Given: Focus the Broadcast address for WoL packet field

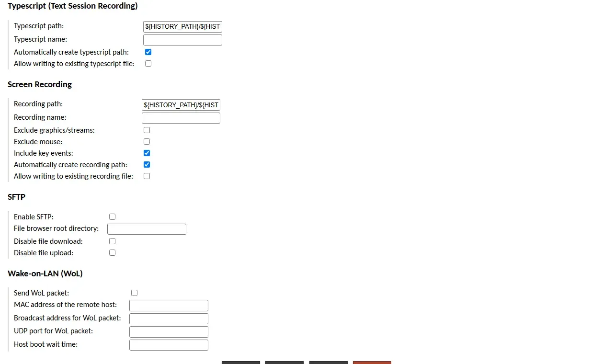Looking at the screenshot, I should click(169, 318).
